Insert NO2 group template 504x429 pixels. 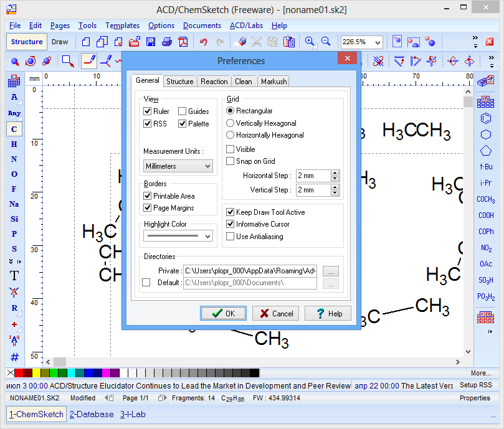click(486, 248)
